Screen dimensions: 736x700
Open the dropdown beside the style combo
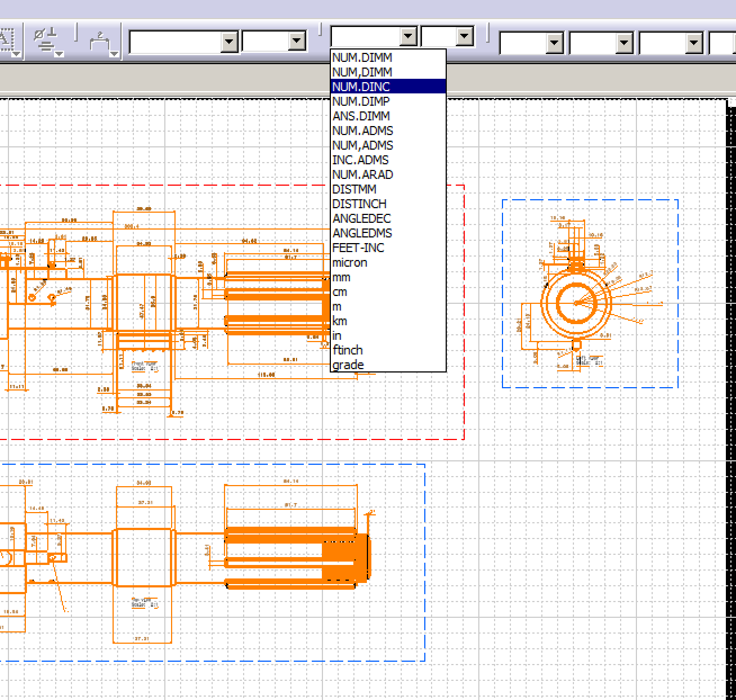463,37
